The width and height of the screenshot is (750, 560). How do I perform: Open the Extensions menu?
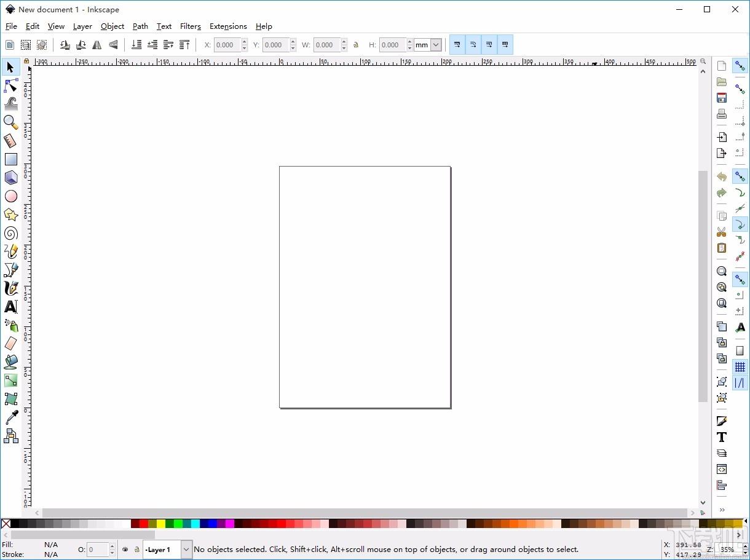coord(228,26)
